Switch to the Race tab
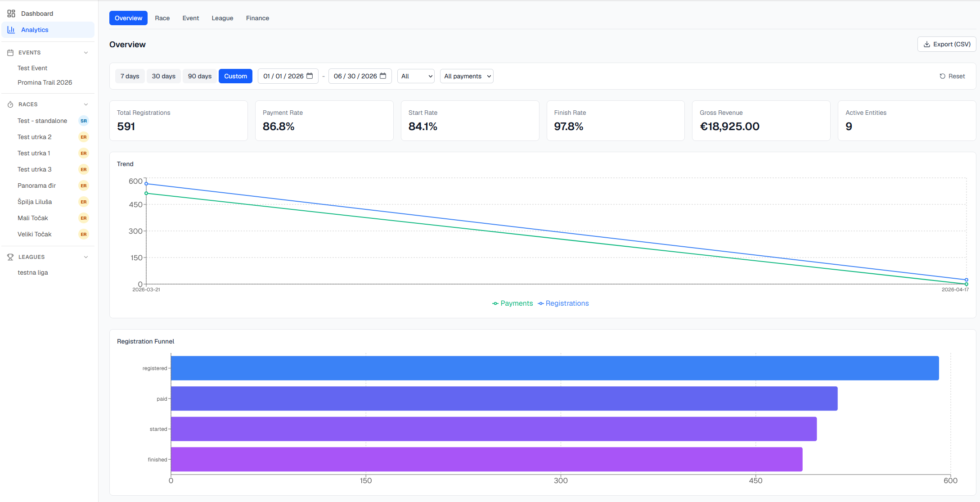This screenshot has width=980, height=502. point(162,18)
